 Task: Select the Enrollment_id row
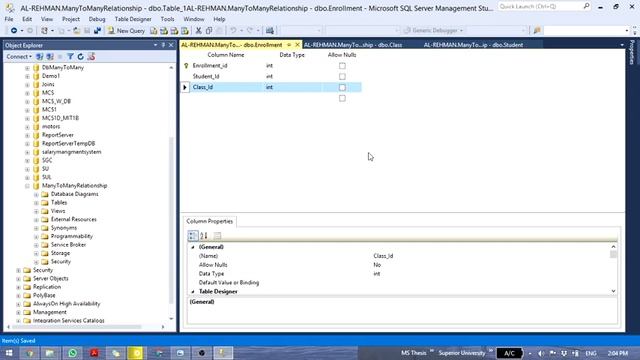coord(271,66)
